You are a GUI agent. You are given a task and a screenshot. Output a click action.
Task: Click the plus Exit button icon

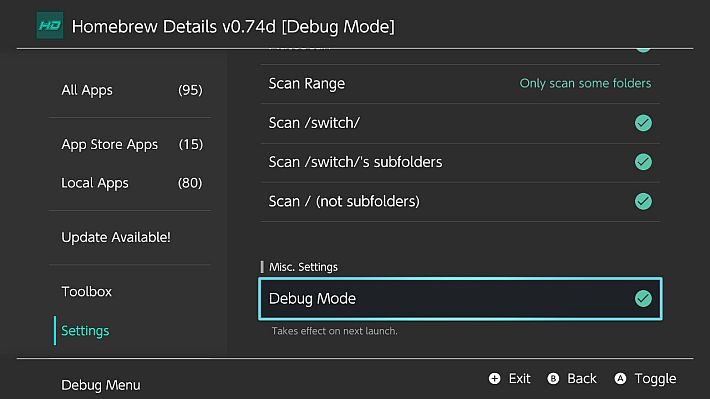pos(494,379)
